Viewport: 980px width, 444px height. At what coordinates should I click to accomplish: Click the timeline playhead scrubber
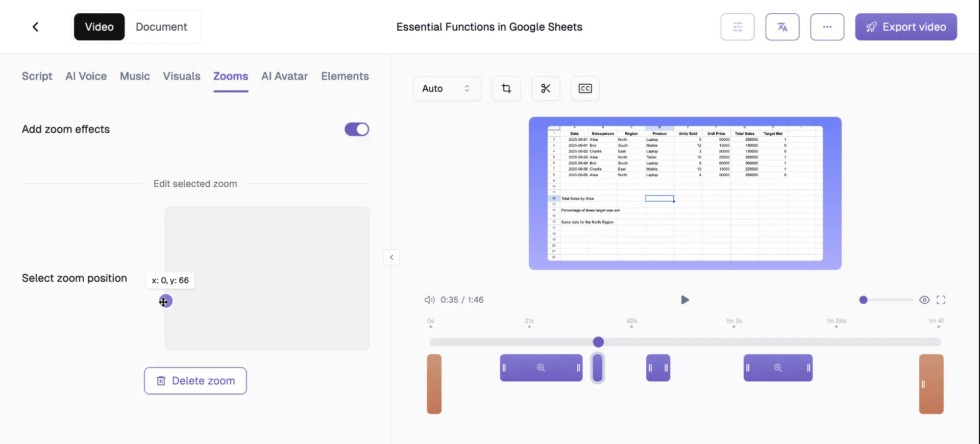pyautogui.click(x=599, y=342)
